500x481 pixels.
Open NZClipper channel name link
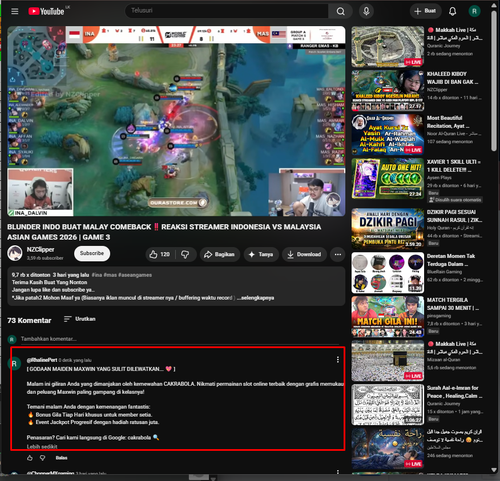click(x=40, y=250)
